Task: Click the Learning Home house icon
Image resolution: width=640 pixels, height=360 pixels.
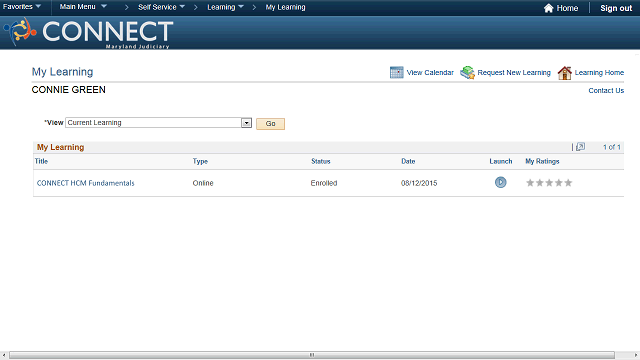Action: tap(564, 73)
